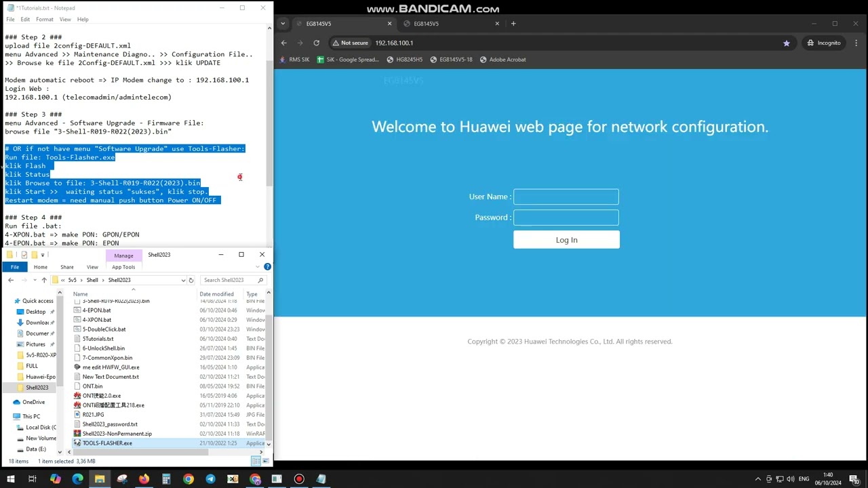Screen dimensions: 868x488
Task: Select Quick access in navigation pane
Action: (37, 301)
